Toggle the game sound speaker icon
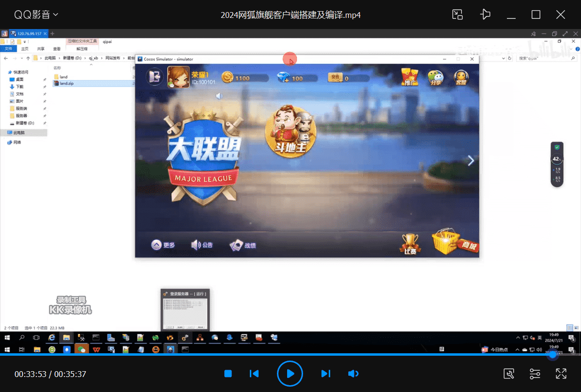Viewport: 581px width, 392px height. [x=219, y=96]
